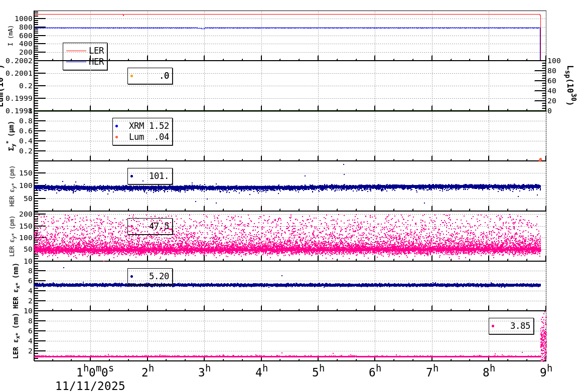
Task: Click the "2h" time axis tick label
Action: click(148, 371)
